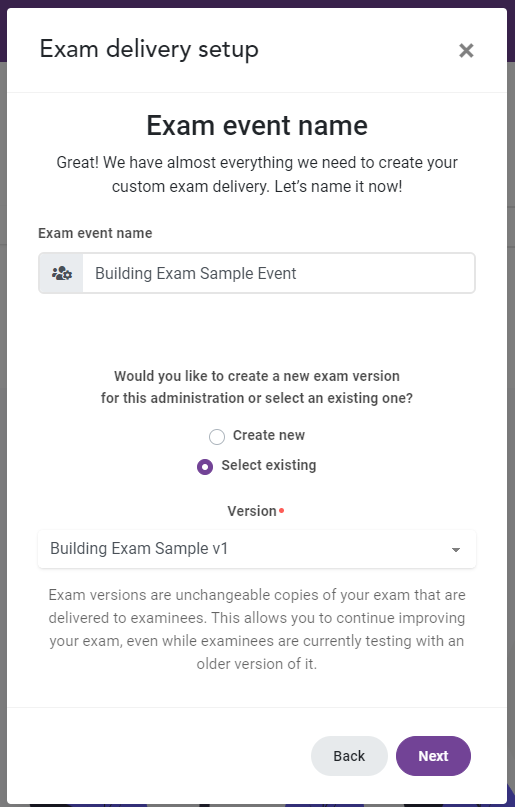515x807 pixels.
Task: Click the users-gear icon beside event name
Action: [x=62, y=273]
